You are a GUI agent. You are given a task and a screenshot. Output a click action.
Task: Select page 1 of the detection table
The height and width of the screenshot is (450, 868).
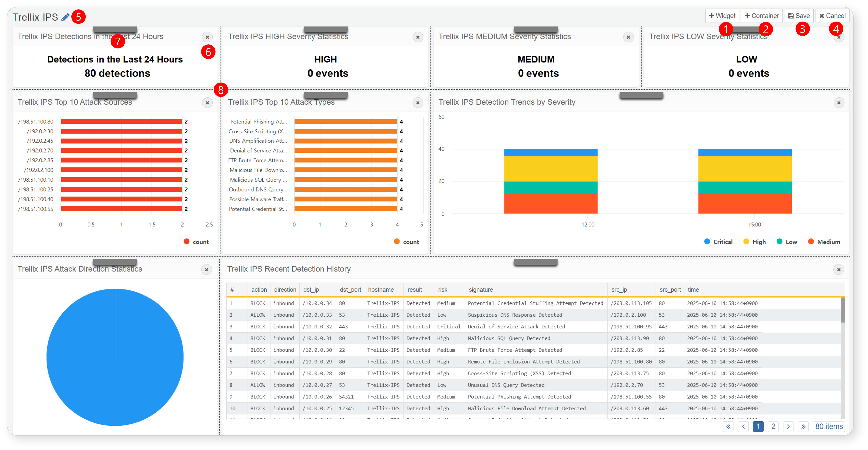(x=758, y=426)
